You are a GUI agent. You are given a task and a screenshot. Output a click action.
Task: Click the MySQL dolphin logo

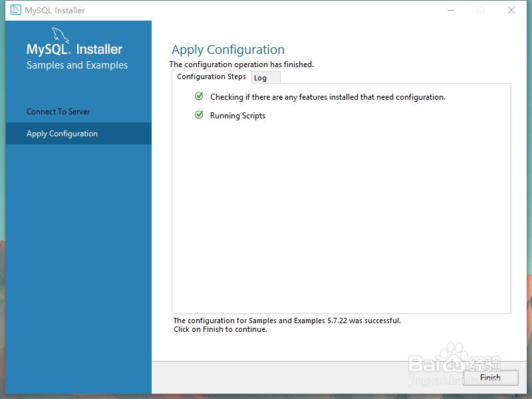61,35
